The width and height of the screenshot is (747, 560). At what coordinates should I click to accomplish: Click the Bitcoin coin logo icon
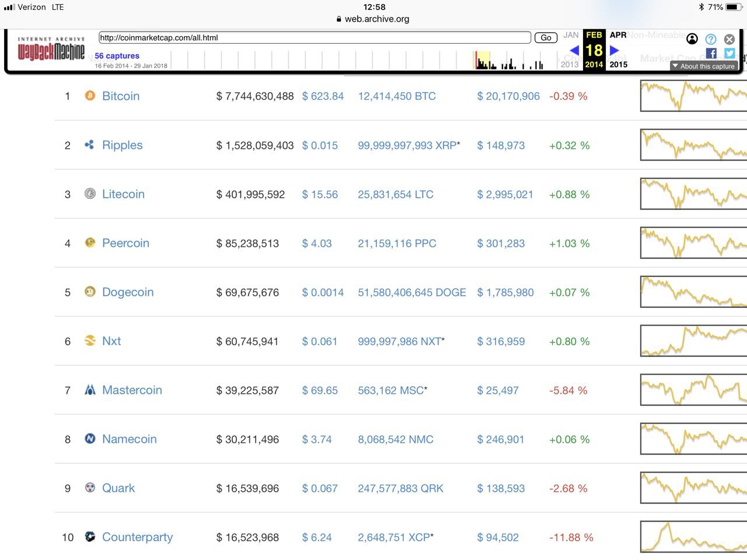(x=90, y=96)
